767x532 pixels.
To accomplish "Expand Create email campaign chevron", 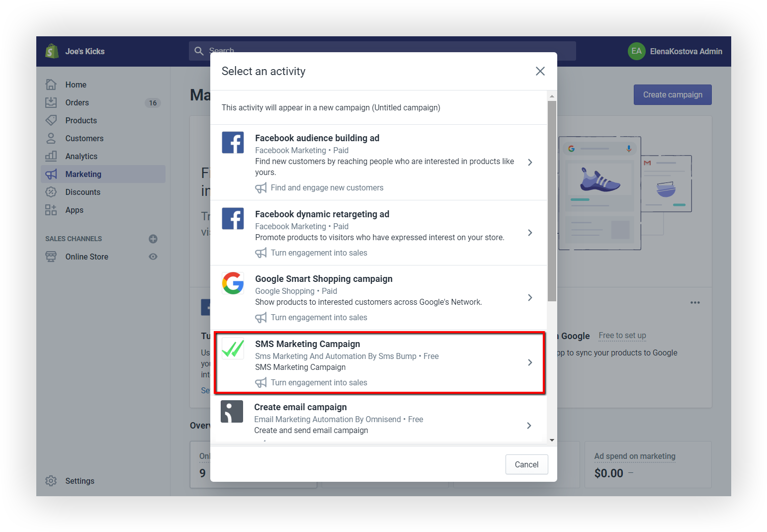I will tap(529, 426).
